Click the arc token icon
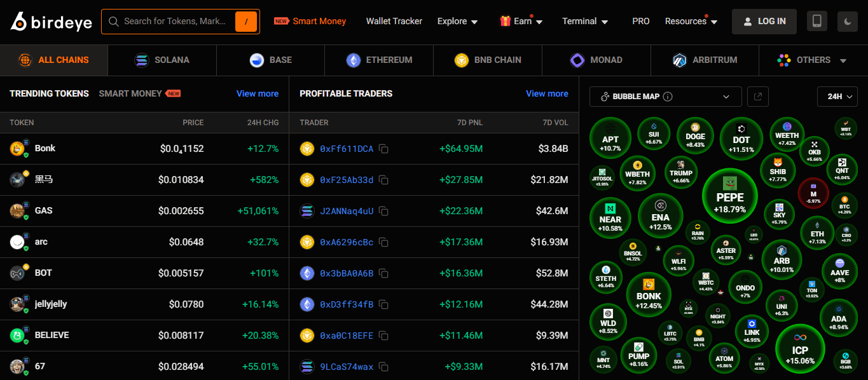 (17, 242)
